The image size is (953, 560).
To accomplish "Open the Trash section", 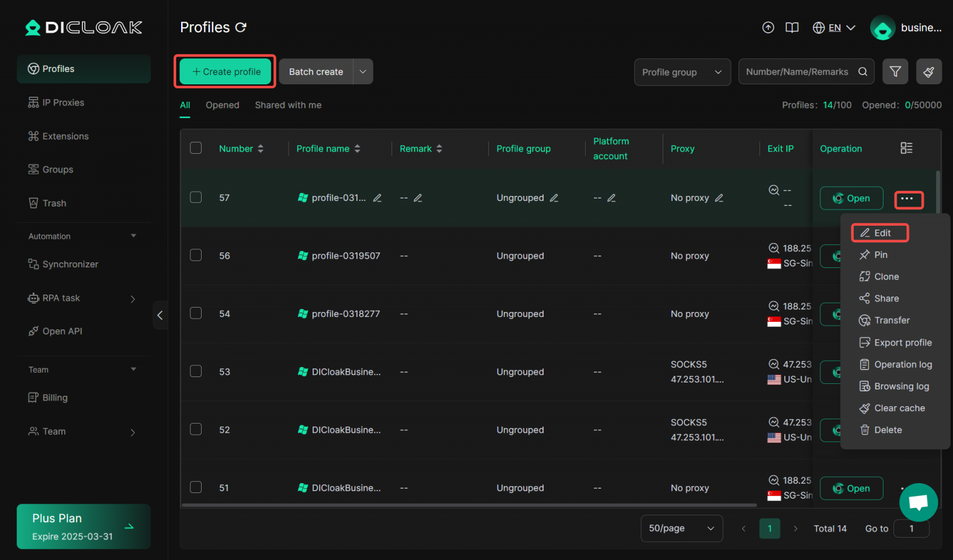I will 55,203.
